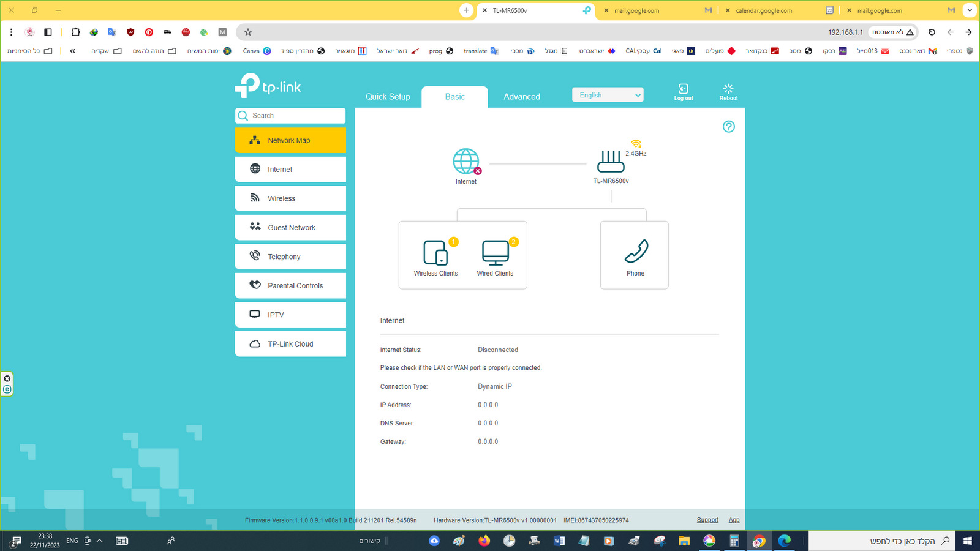Viewport: 980px width, 551px height.
Task: Select the Internet globe in network map
Action: [x=466, y=162]
